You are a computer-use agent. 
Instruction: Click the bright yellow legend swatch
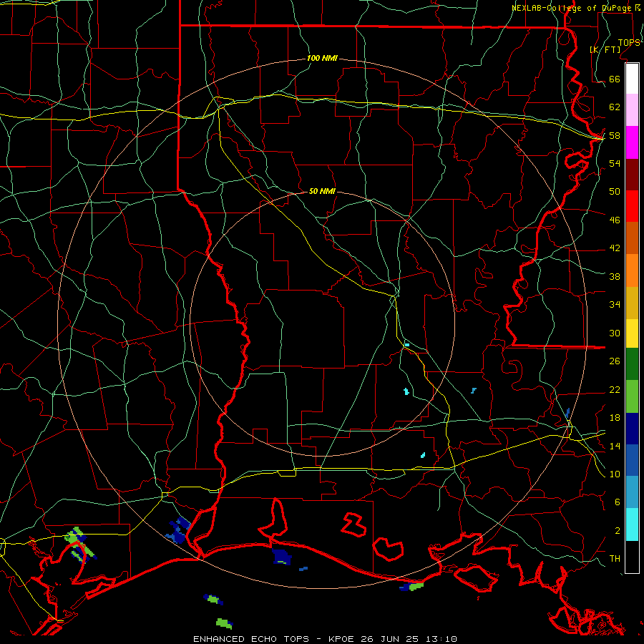point(632,333)
